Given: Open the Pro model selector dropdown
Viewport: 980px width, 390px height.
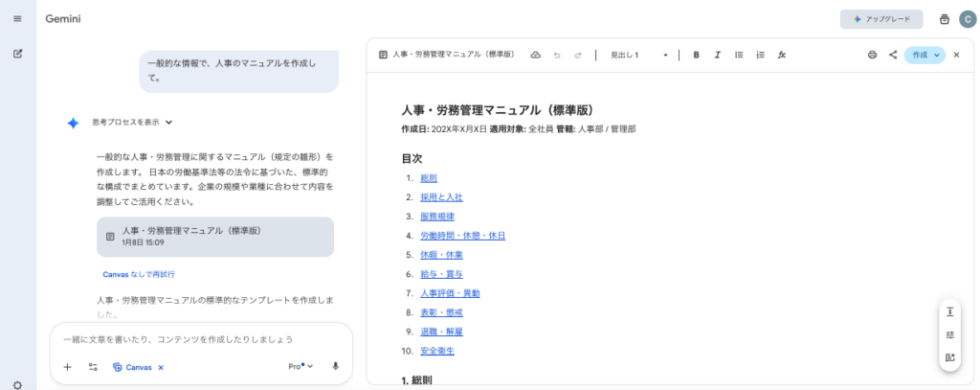Looking at the screenshot, I should 301,367.
